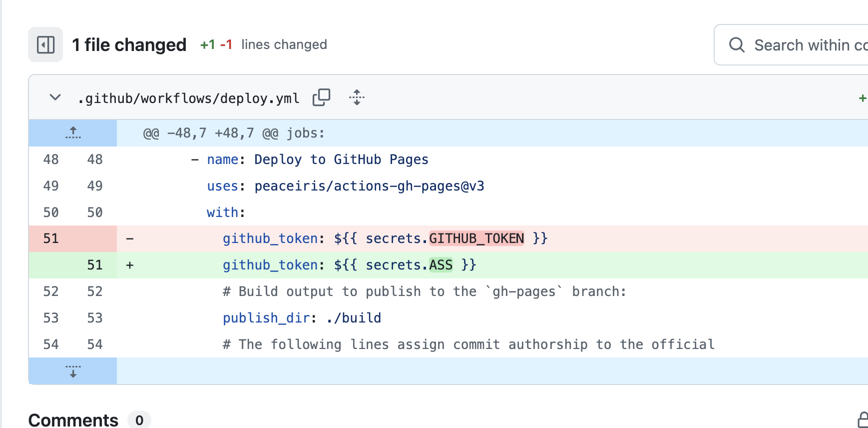The height and width of the screenshot is (428, 868).
Task: Copy the deploy.yml file path
Action: [x=321, y=97]
